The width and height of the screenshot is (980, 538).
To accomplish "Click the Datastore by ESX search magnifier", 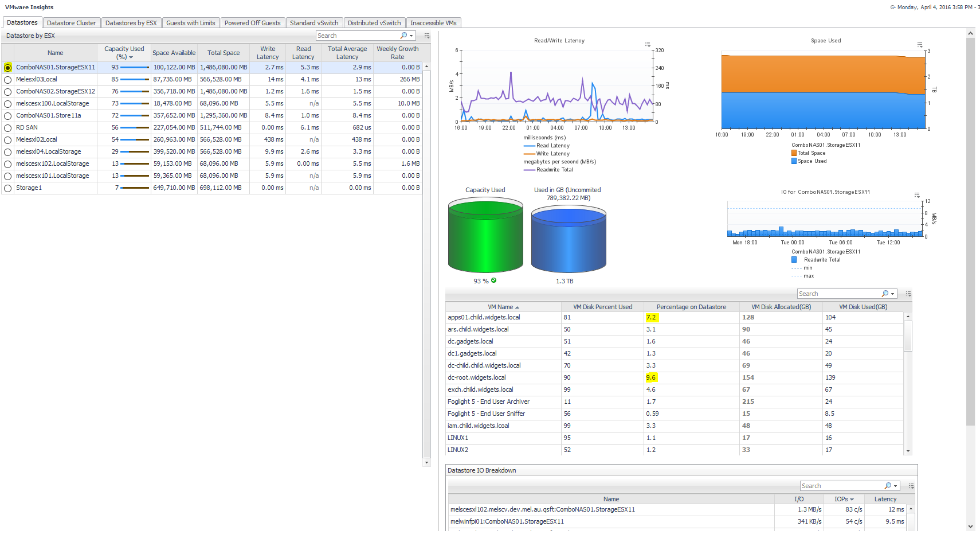I will coord(403,36).
